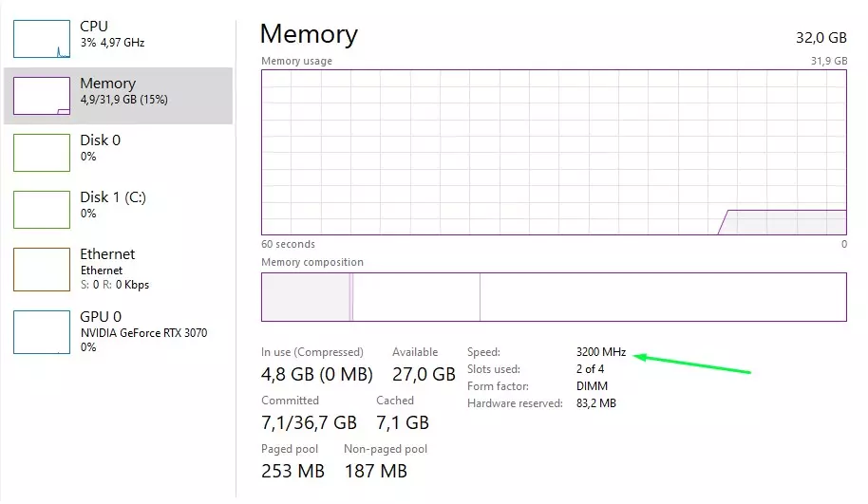868x504 pixels.
Task: Click the Memory composition bar
Action: coord(554,297)
